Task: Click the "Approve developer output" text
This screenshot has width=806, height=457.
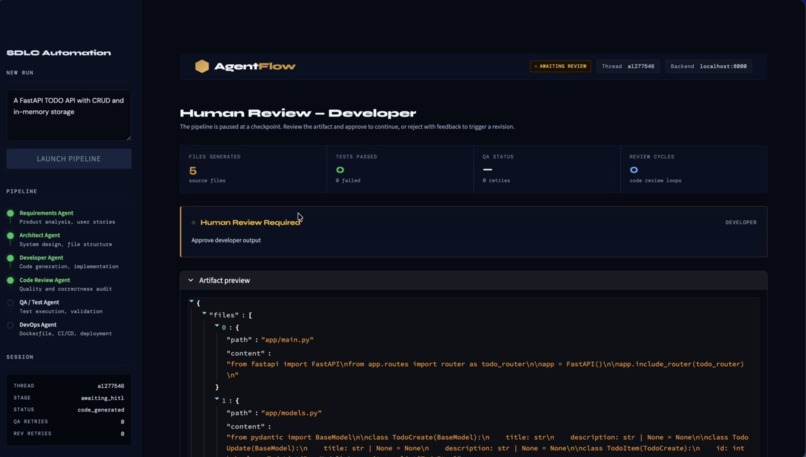Action: pos(226,240)
